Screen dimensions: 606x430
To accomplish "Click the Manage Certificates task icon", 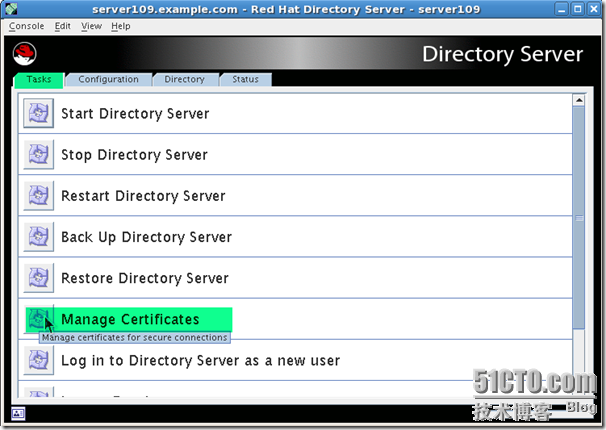I will pyautogui.click(x=38, y=319).
